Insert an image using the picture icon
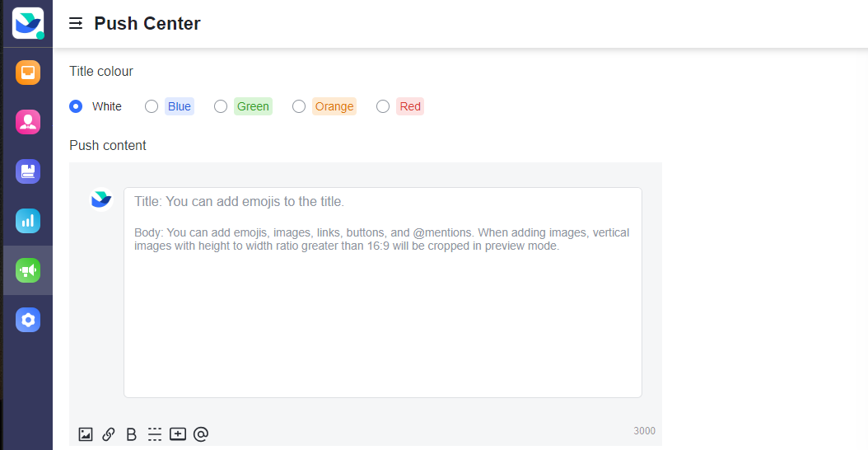 [86, 434]
